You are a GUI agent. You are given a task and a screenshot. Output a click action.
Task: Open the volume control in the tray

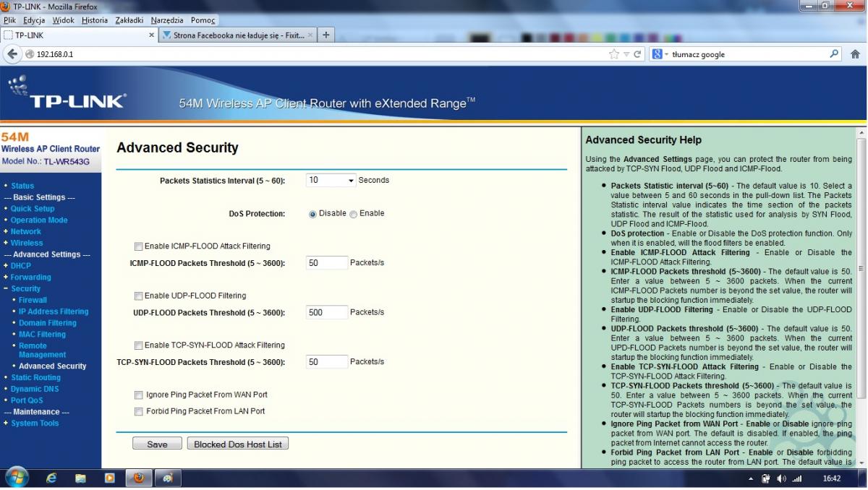pos(781,478)
